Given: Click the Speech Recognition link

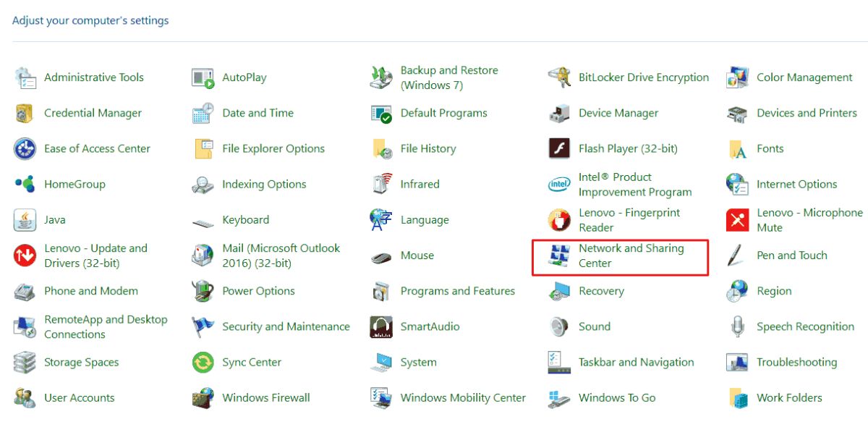Looking at the screenshot, I should (x=805, y=327).
